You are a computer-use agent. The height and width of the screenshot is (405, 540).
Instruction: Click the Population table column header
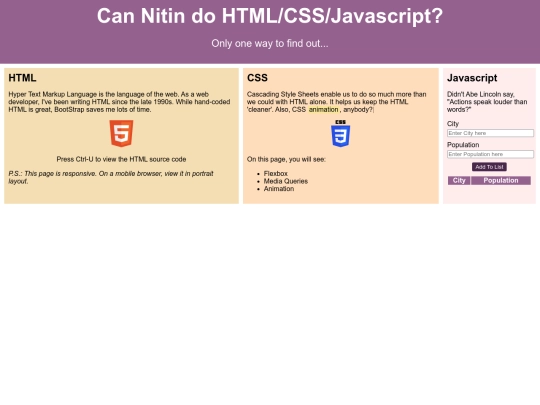click(501, 180)
